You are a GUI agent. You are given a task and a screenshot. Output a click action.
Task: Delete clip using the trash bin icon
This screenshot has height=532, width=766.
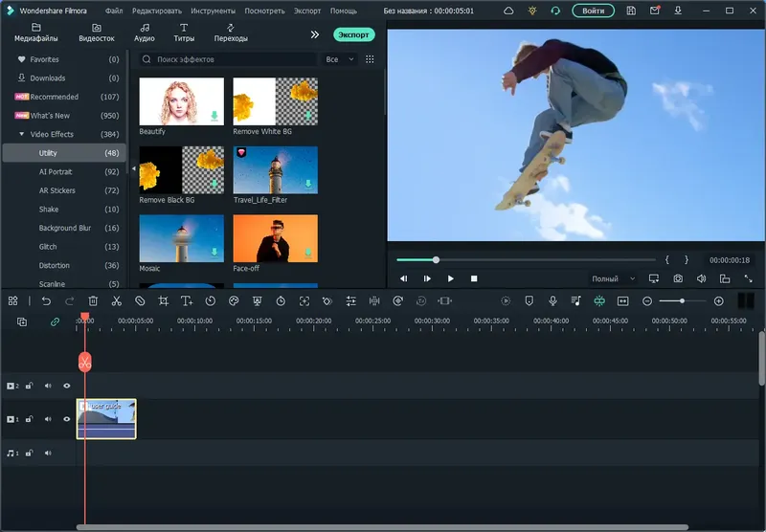tap(93, 300)
